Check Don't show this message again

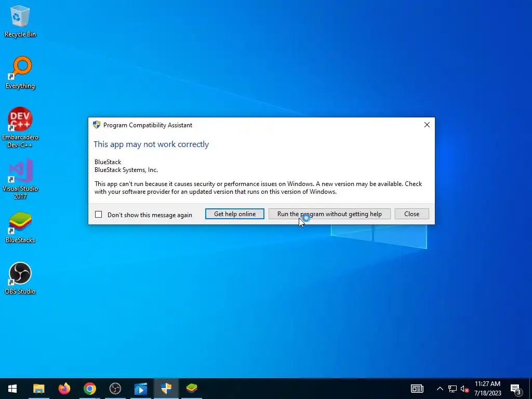coord(98,215)
